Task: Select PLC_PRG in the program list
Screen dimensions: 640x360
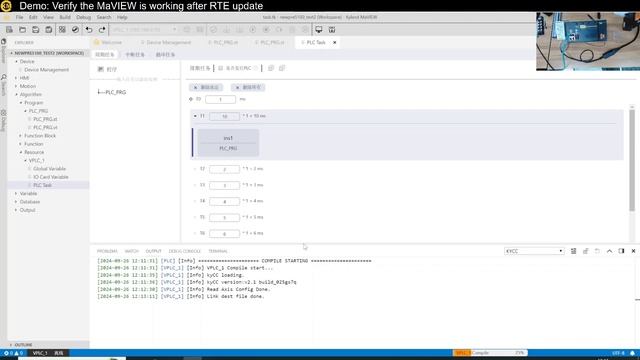Action: 116,92
